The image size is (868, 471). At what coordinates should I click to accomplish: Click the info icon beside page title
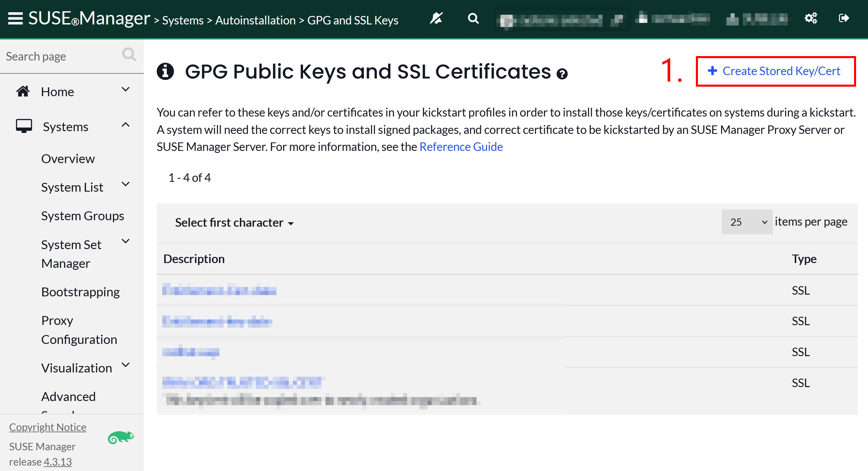165,71
